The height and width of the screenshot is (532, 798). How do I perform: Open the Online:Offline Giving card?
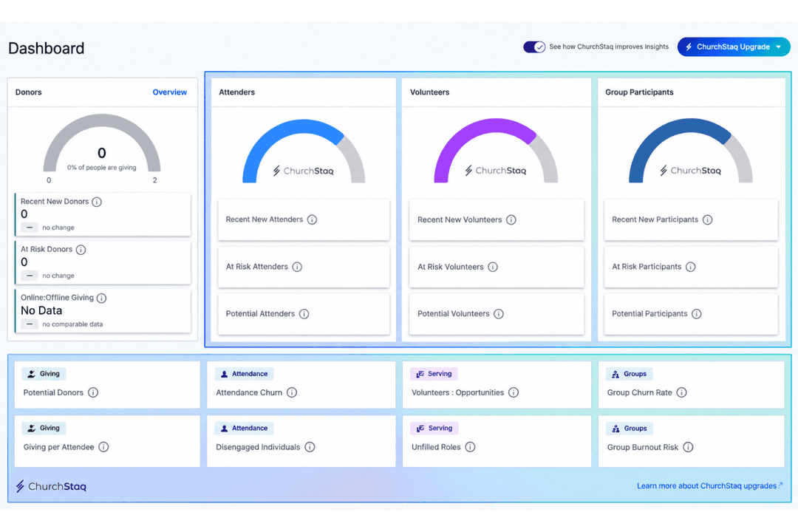103,310
